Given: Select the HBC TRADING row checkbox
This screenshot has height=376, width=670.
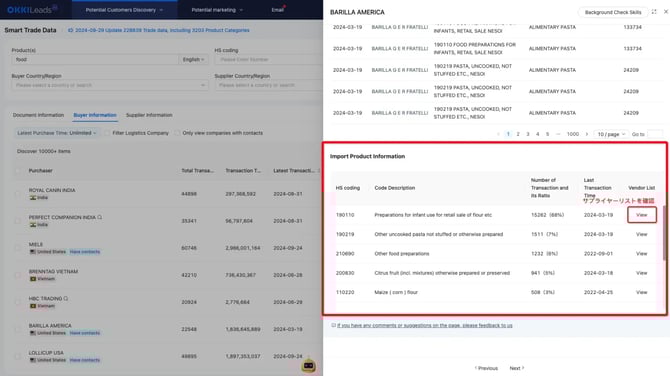Looking at the screenshot, I should pos(18,302).
